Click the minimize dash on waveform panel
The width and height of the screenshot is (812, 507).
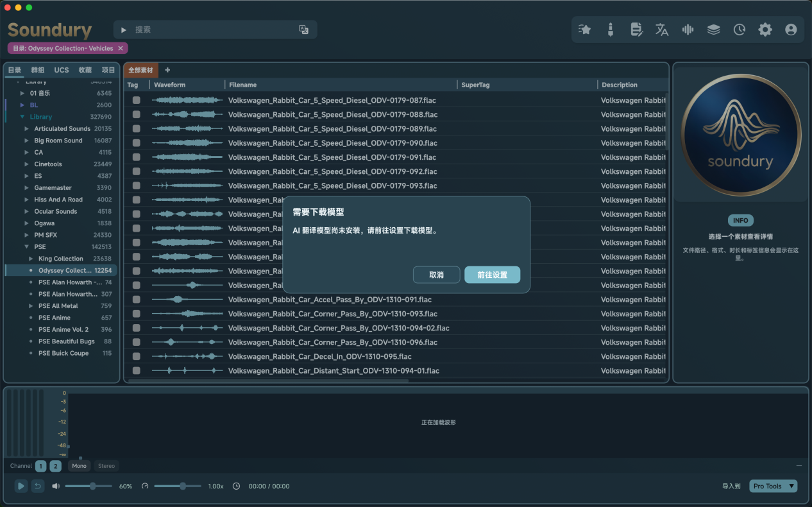click(x=799, y=466)
